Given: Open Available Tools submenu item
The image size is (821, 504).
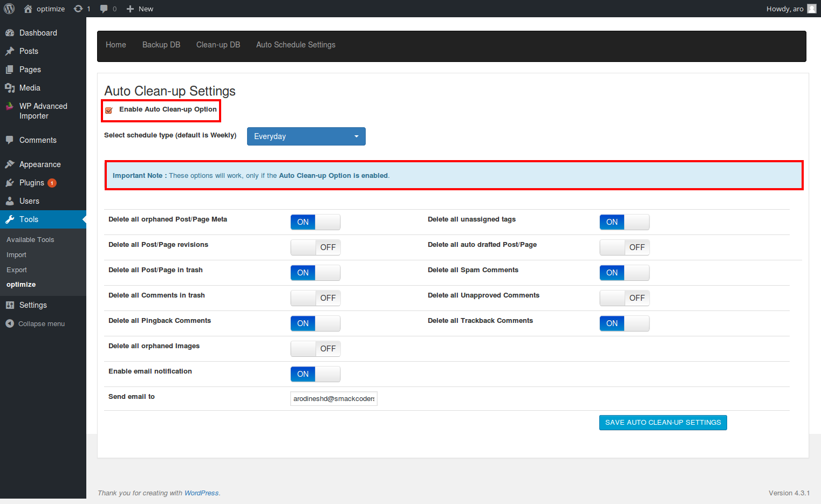Looking at the screenshot, I should tap(30, 240).
